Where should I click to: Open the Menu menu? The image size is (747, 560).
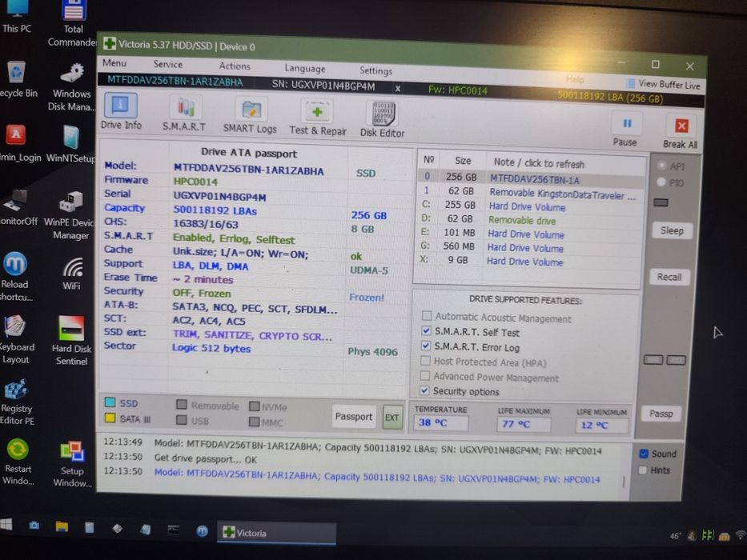(x=114, y=63)
